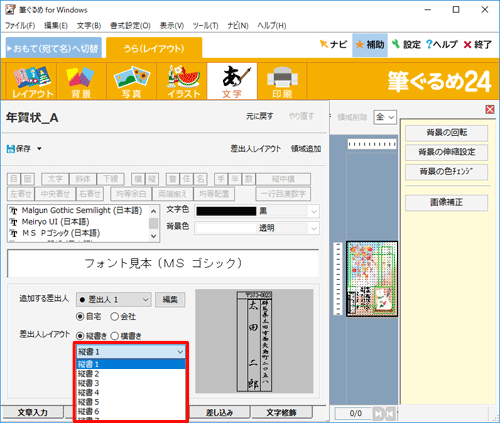Click the 右寄せ align right button
This screenshot has width=500, height=423.
90,194
